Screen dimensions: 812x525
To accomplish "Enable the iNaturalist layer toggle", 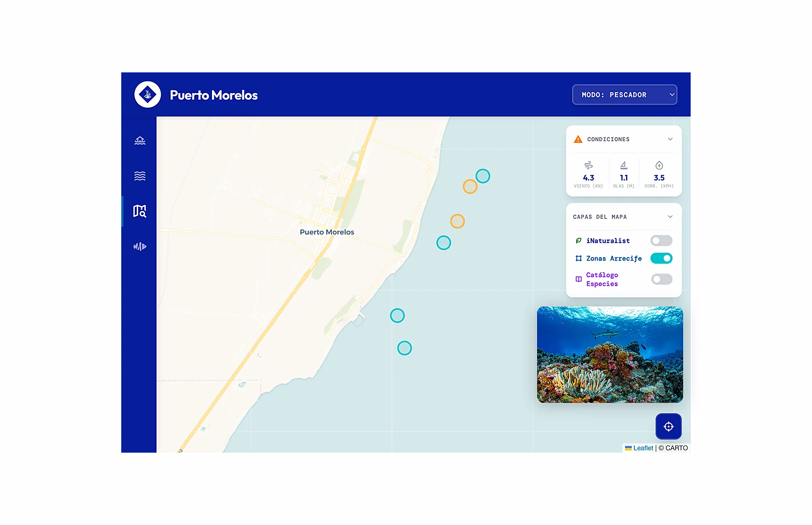I will (x=661, y=241).
